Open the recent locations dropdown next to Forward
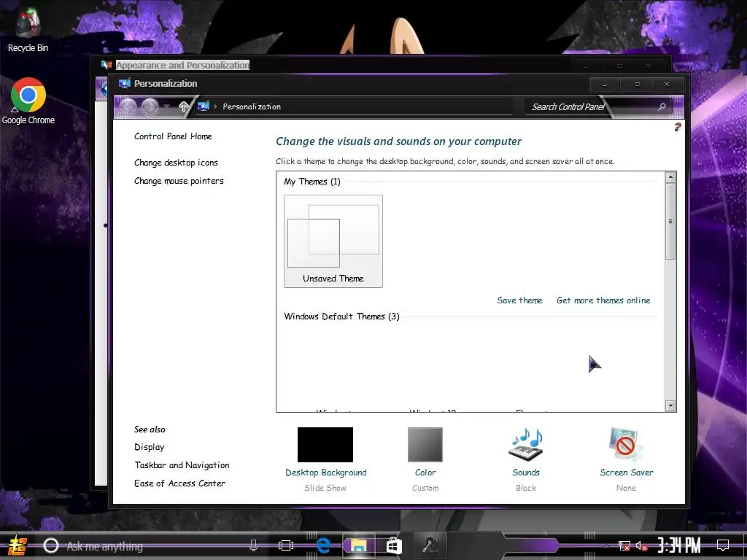Screen dimensions: 747x560 (167, 106)
